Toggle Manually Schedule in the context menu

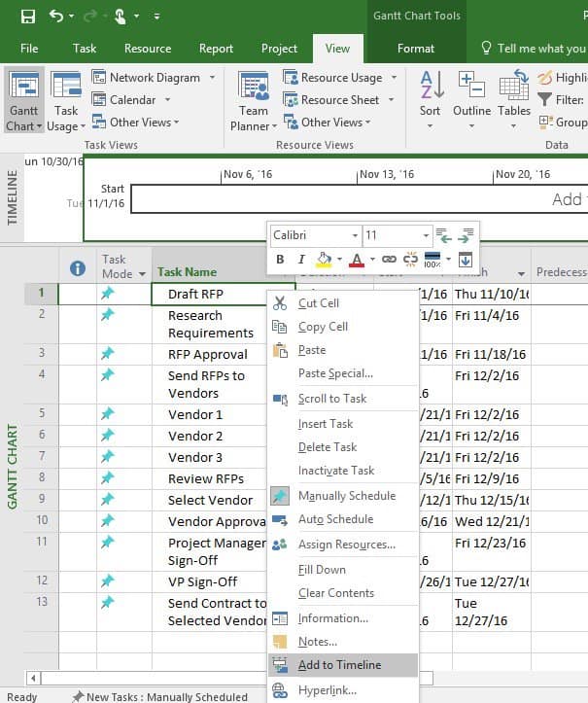coord(346,496)
